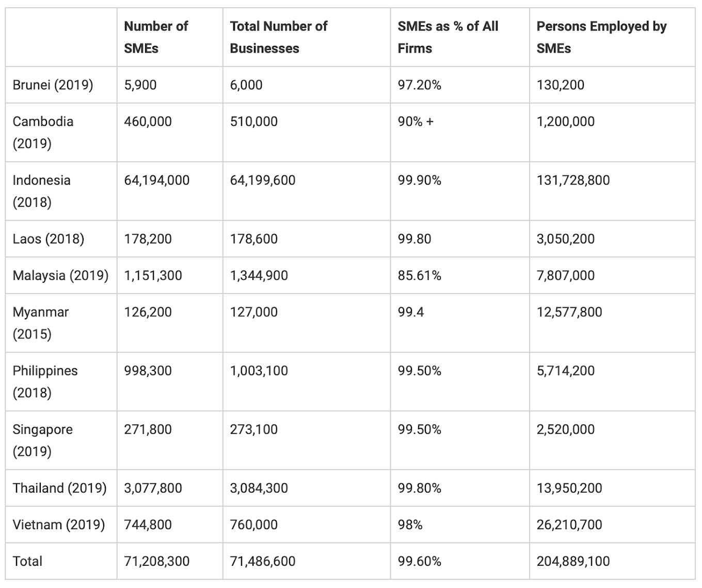Click the 'Number of SMEs' column header
Image resolution: width=702 pixels, height=588 pixels.
[x=156, y=37]
